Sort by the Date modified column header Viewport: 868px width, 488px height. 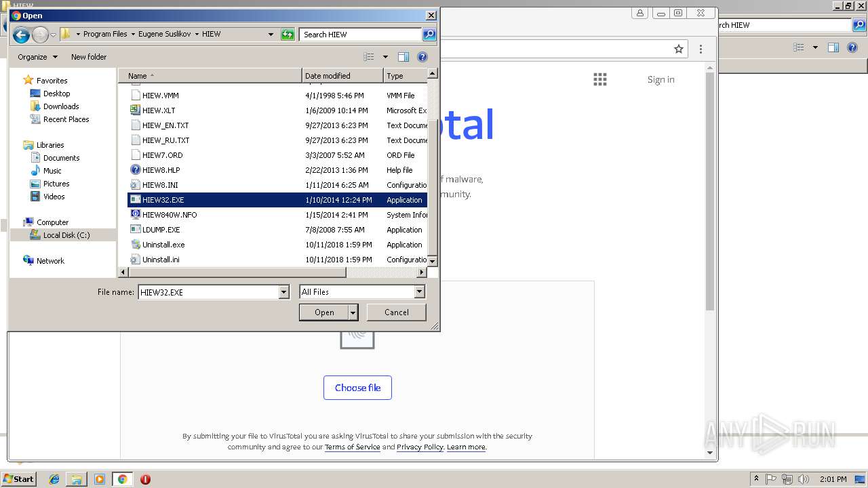point(342,76)
